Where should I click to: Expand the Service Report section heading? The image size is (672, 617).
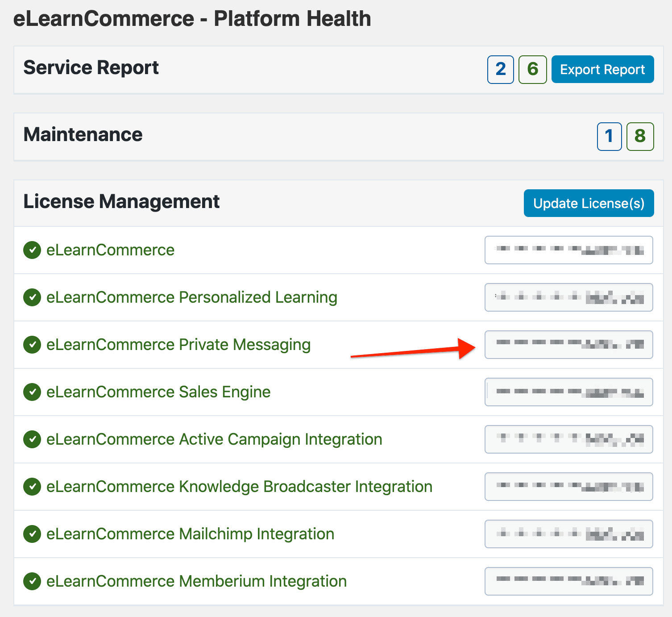click(x=91, y=68)
